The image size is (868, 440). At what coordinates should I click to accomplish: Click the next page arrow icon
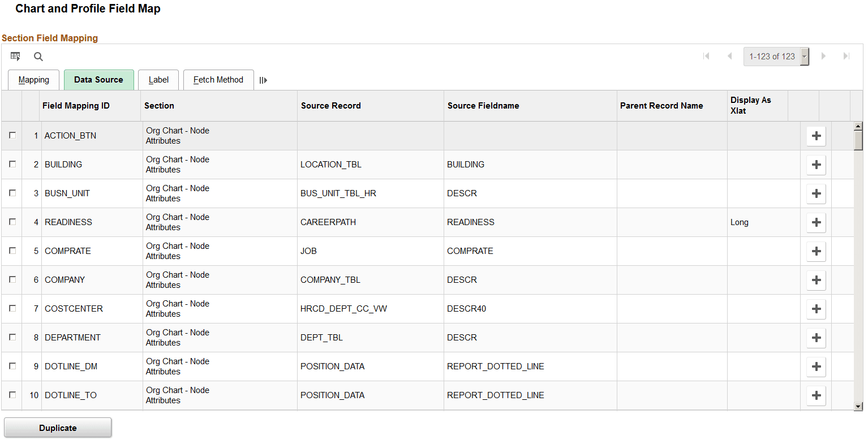(824, 56)
